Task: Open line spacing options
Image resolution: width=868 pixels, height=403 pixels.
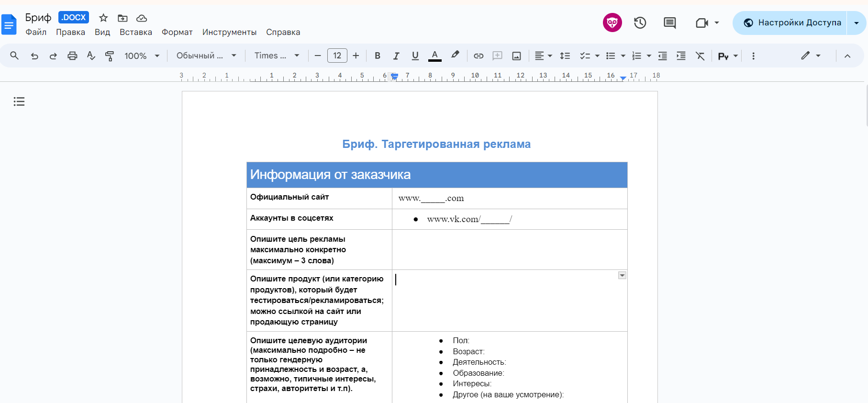Action: point(565,56)
